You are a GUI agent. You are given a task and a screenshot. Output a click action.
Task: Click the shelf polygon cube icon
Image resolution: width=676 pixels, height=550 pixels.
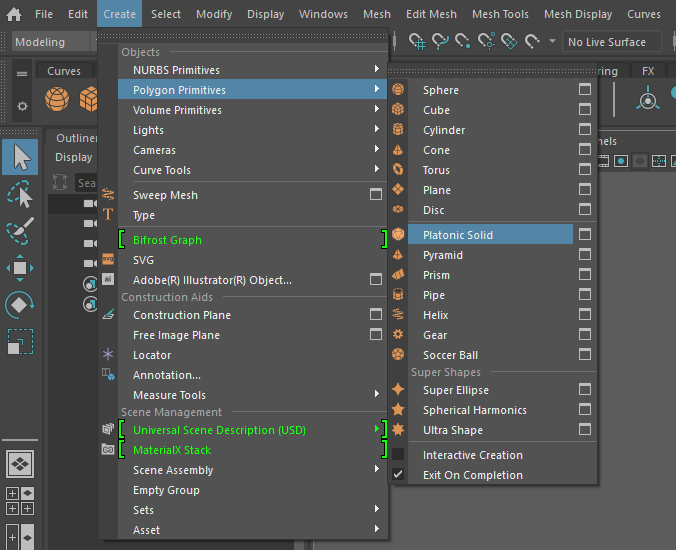click(x=88, y=99)
